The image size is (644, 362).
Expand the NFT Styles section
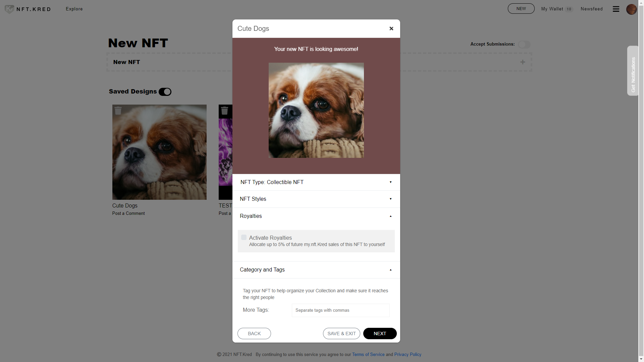click(x=316, y=199)
